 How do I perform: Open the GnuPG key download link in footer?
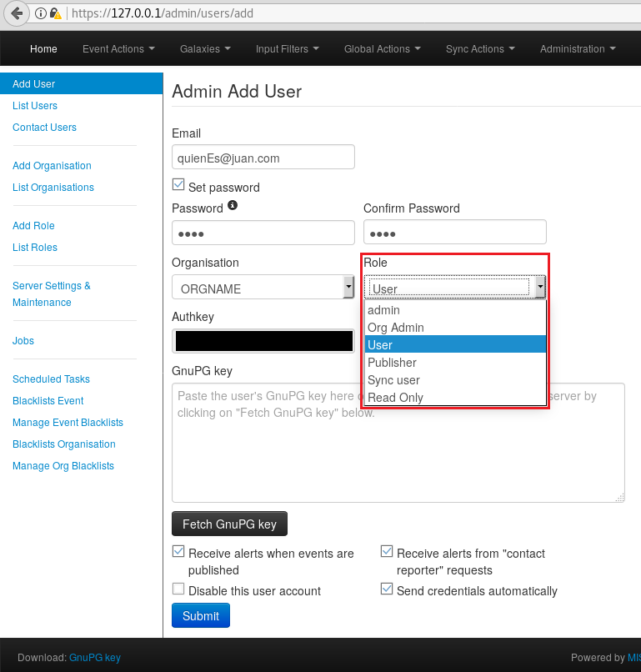[x=94, y=658]
